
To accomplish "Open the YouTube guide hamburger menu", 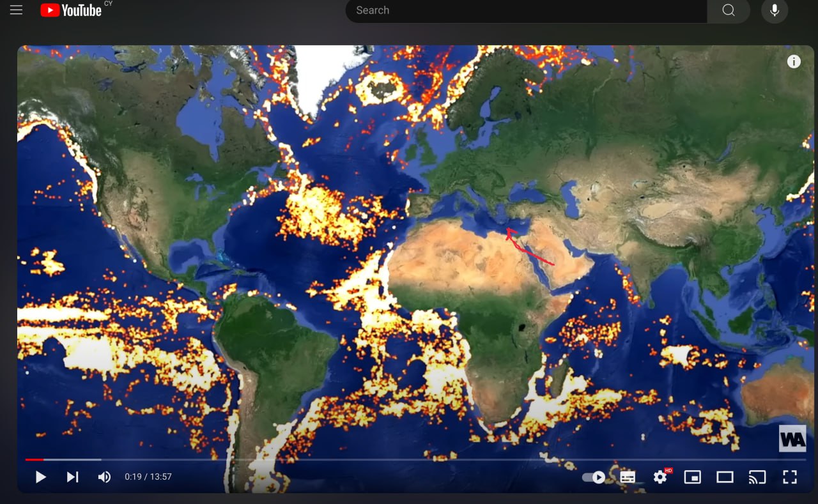I will [x=16, y=10].
